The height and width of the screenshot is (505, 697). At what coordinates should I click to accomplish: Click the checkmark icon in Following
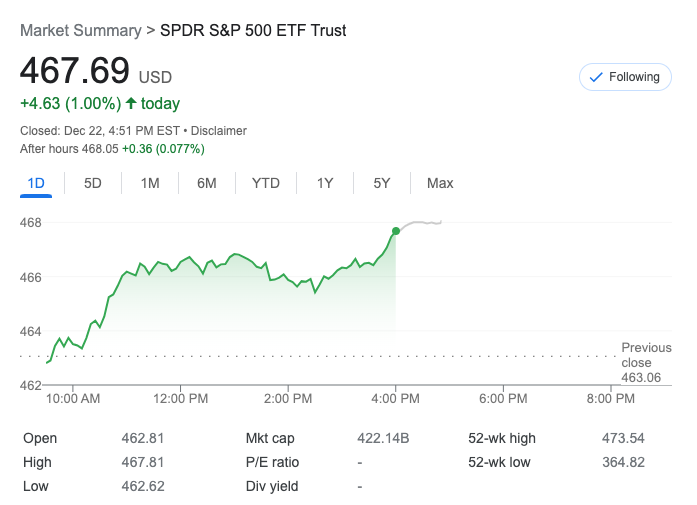596,77
